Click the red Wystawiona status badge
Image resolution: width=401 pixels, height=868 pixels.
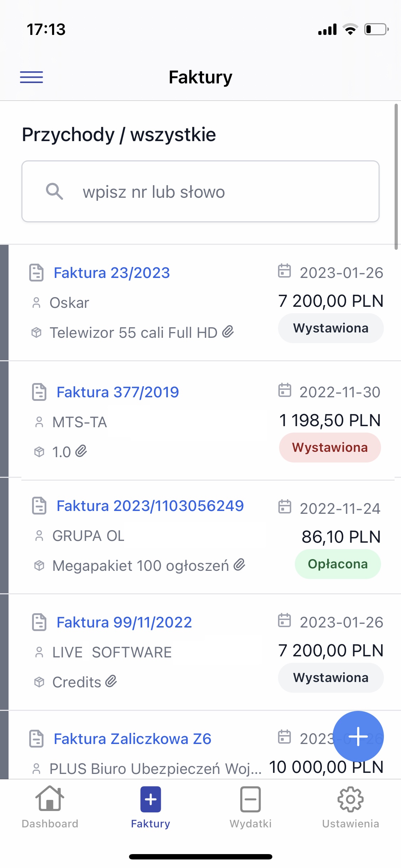[x=330, y=448]
